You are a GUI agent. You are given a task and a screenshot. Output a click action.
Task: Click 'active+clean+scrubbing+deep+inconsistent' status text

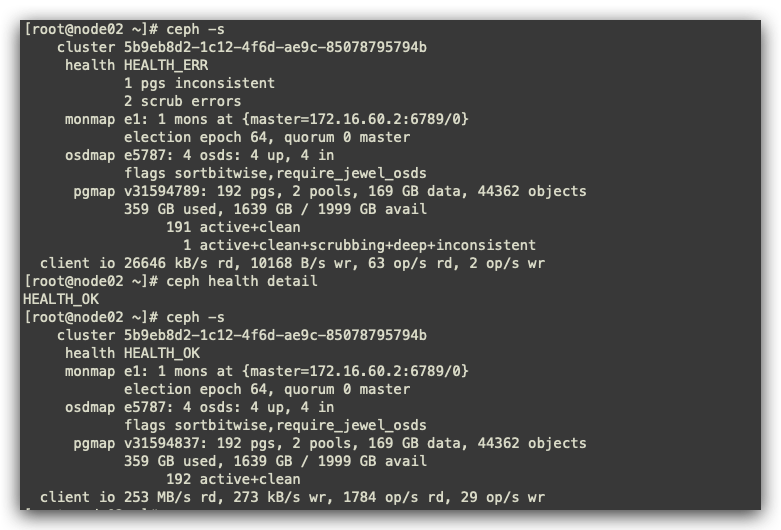click(x=368, y=245)
